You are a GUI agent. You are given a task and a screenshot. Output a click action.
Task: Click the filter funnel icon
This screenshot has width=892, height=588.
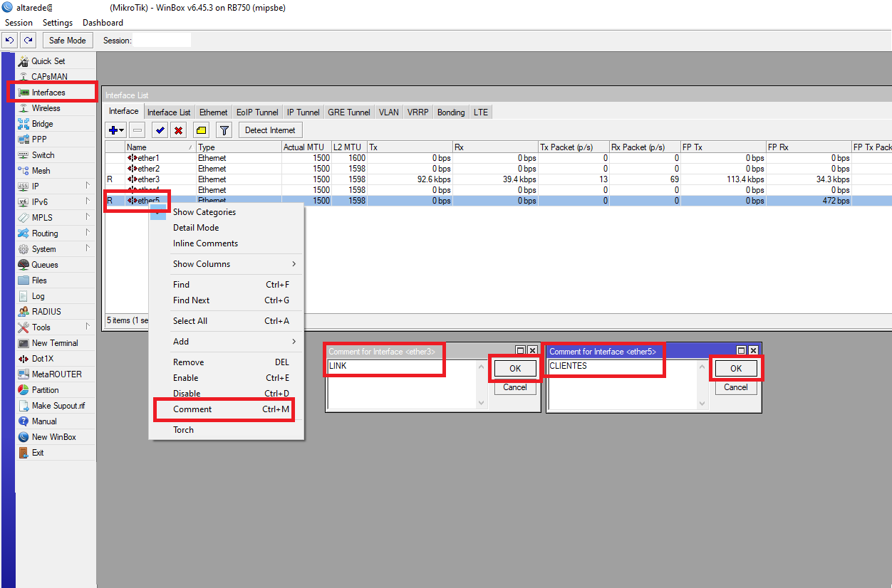click(224, 130)
